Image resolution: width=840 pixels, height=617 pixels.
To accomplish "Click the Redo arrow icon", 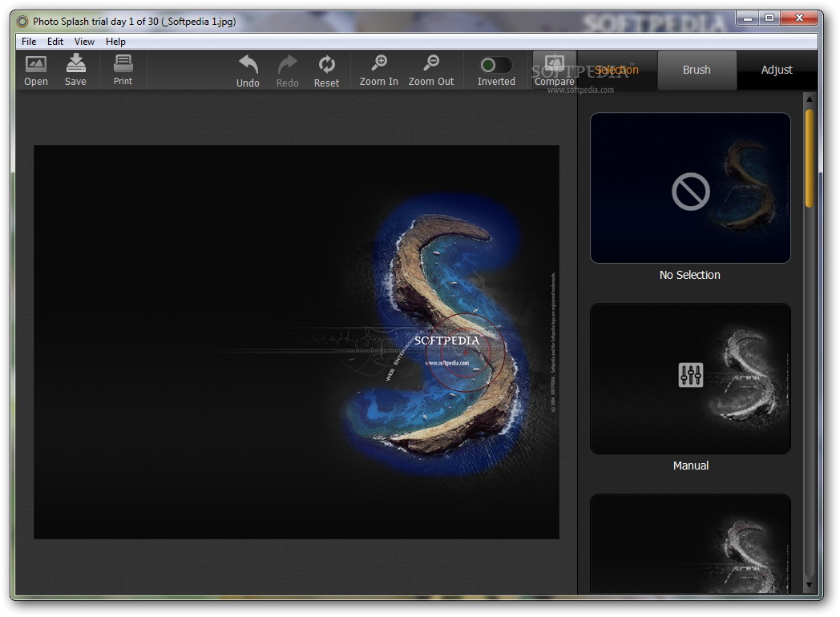I will coord(288,64).
